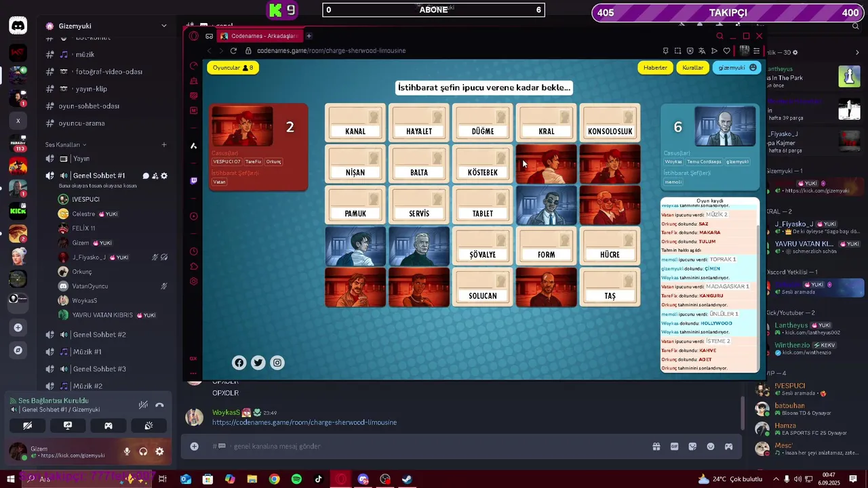Image resolution: width=868 pixels, height=488 pixels.
Task: Open Codenames Facebook share icon
Action: [239, 363]
